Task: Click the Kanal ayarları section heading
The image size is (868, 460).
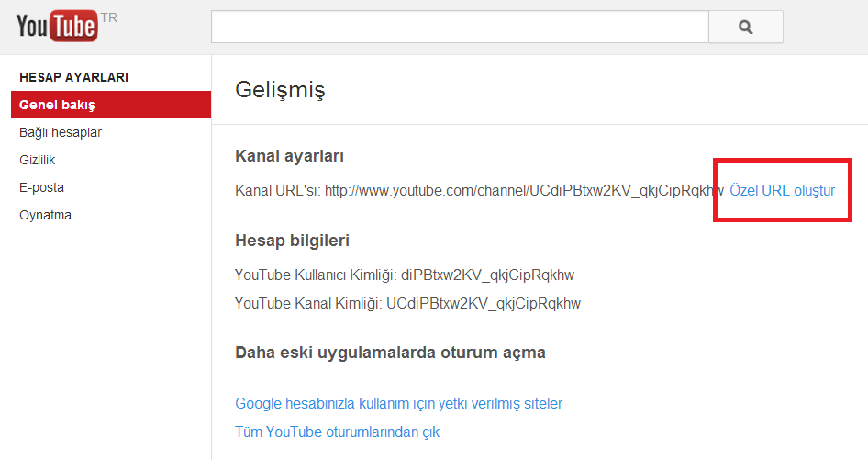Action: (x=289, y=156)
